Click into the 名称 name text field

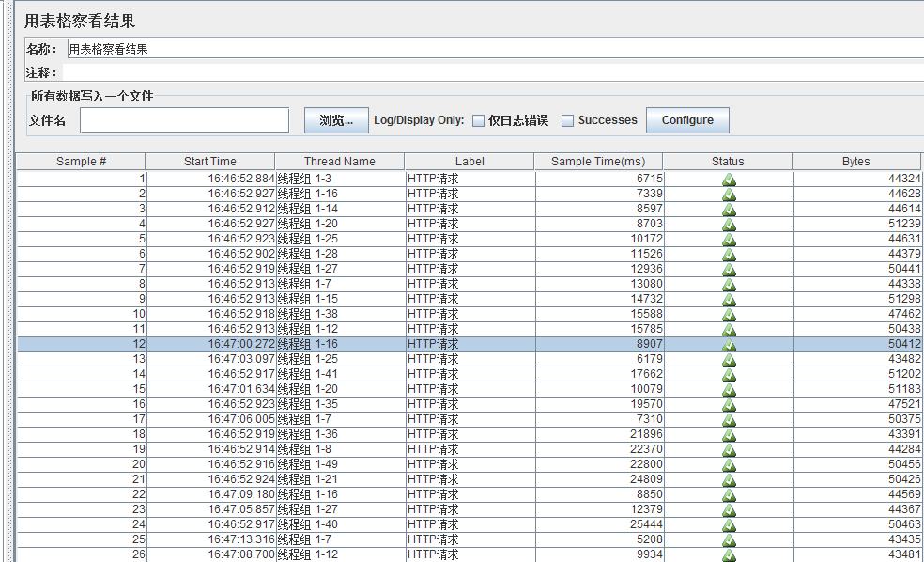494,49
